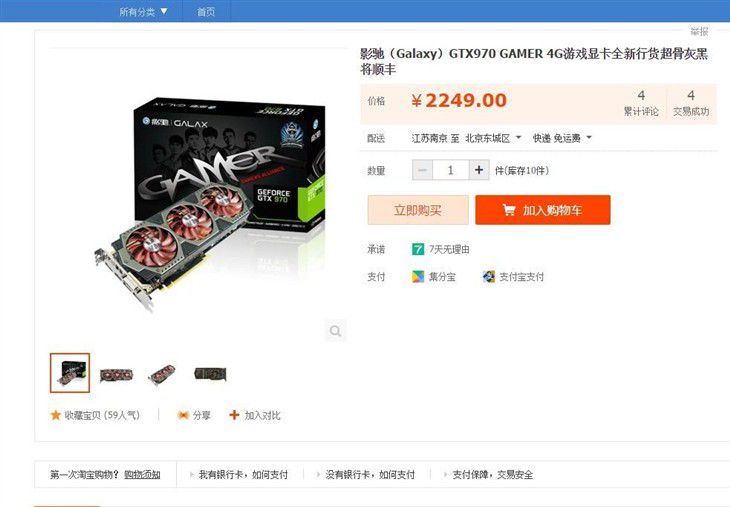
Task: Expand the 北京东城区 destination dropdown
Action: [x=493, y=138]
